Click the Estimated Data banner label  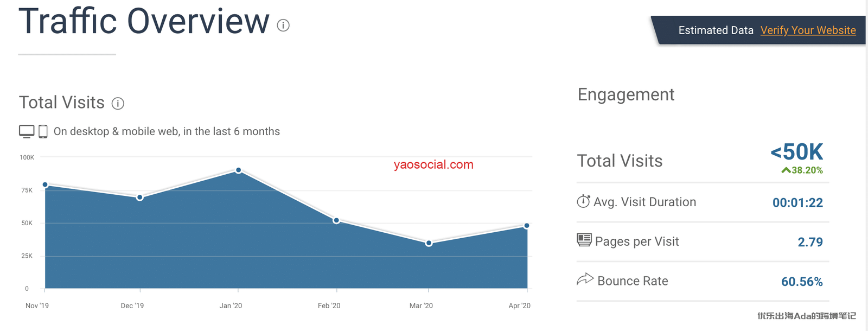coord(716,30)
